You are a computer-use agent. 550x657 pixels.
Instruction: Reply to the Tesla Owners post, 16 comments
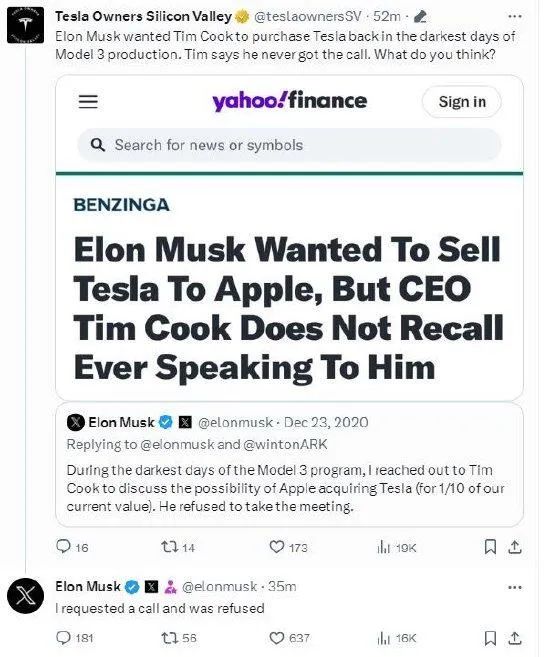point(72,547)
